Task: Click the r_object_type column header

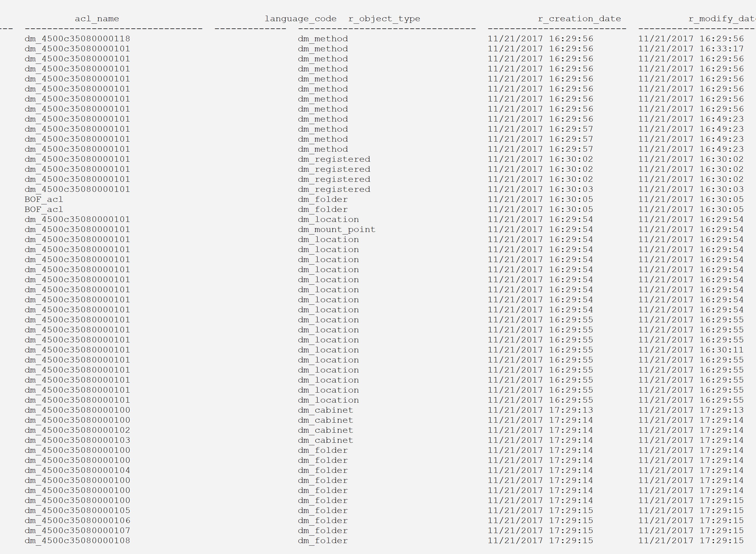Action: coord(384,19)
